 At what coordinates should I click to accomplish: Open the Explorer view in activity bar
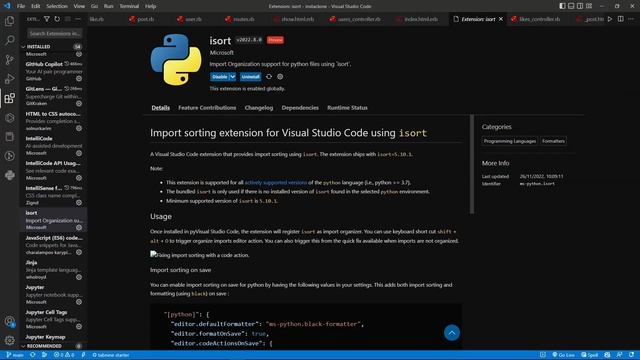[9, 21]
